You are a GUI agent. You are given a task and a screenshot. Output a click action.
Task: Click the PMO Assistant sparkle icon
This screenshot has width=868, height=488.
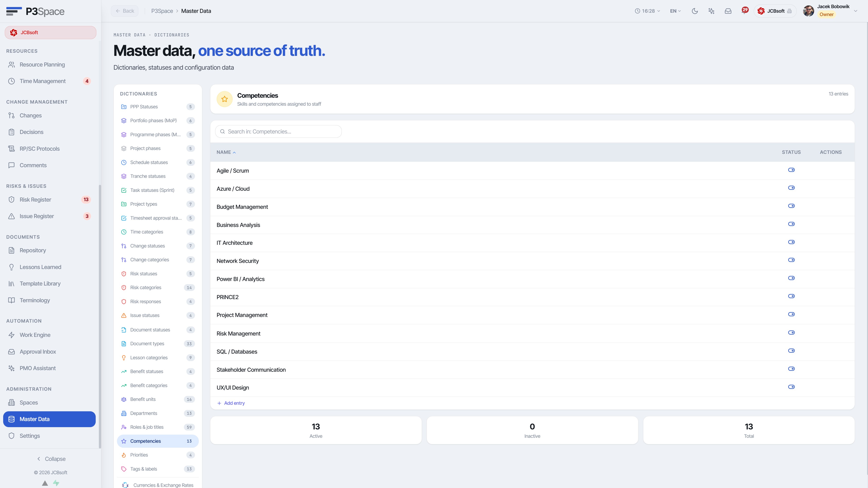click(x=12, y=368)
